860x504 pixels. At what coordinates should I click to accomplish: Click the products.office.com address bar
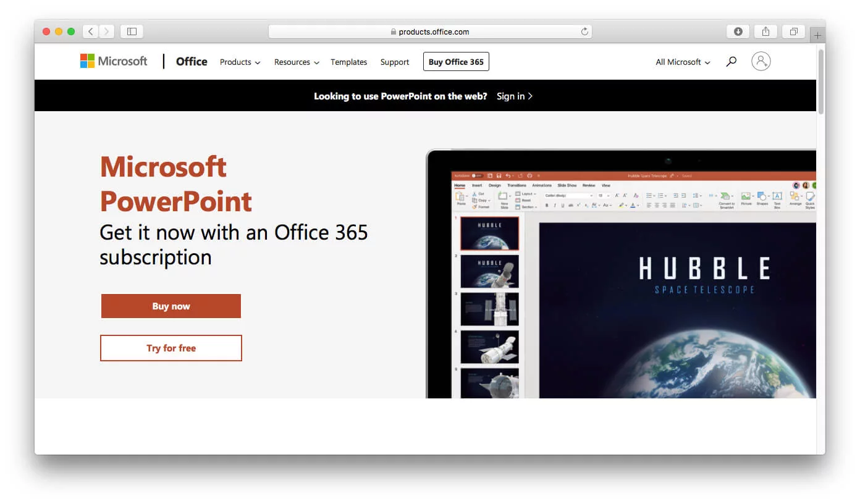(430, 31)
